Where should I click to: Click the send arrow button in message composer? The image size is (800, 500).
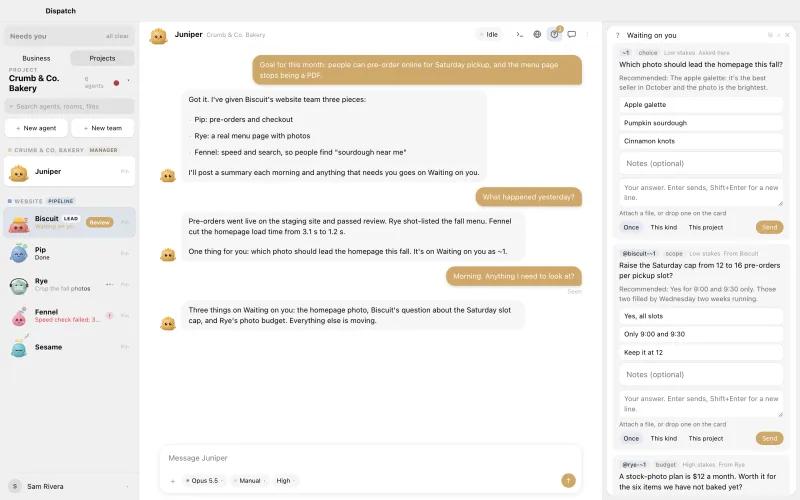tap(568, 480)
